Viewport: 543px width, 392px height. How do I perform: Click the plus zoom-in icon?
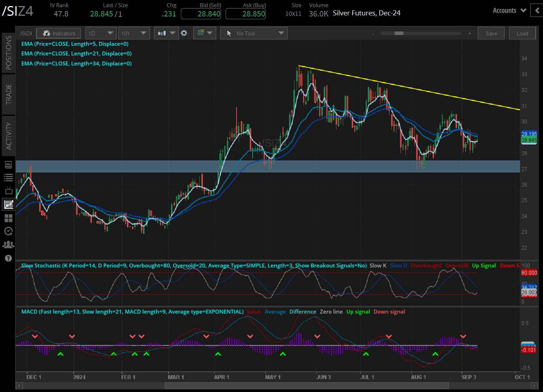coord(470,33)
